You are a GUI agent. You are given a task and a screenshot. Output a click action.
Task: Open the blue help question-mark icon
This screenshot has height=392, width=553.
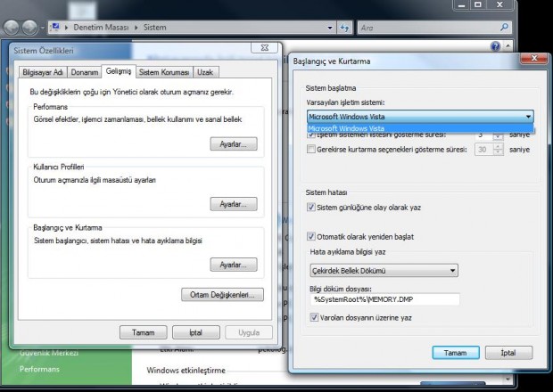coord(495,45)
